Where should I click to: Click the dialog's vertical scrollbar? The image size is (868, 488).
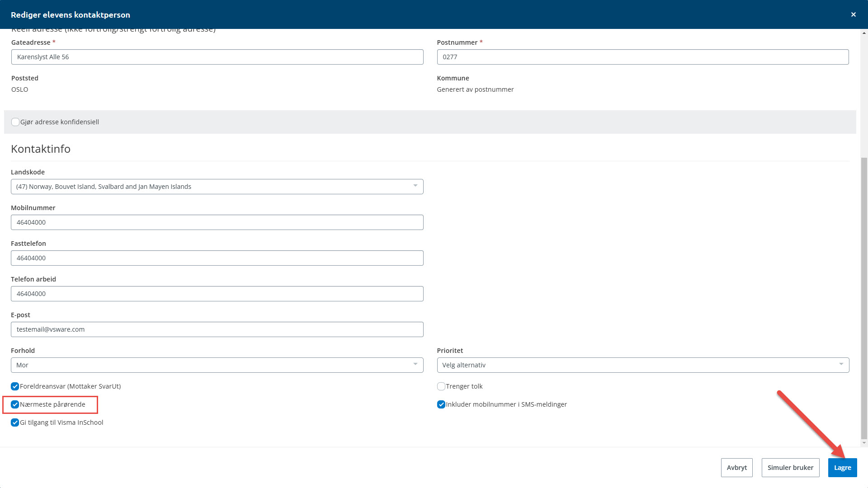pyautogui.click(x=864, y=298)
